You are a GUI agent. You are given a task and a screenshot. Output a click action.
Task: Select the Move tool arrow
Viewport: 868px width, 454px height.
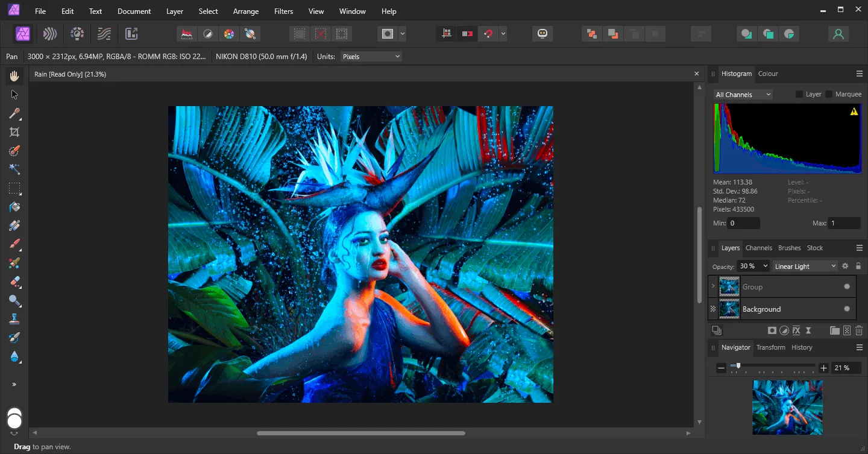pyautogui.click(x=14, y=95)
